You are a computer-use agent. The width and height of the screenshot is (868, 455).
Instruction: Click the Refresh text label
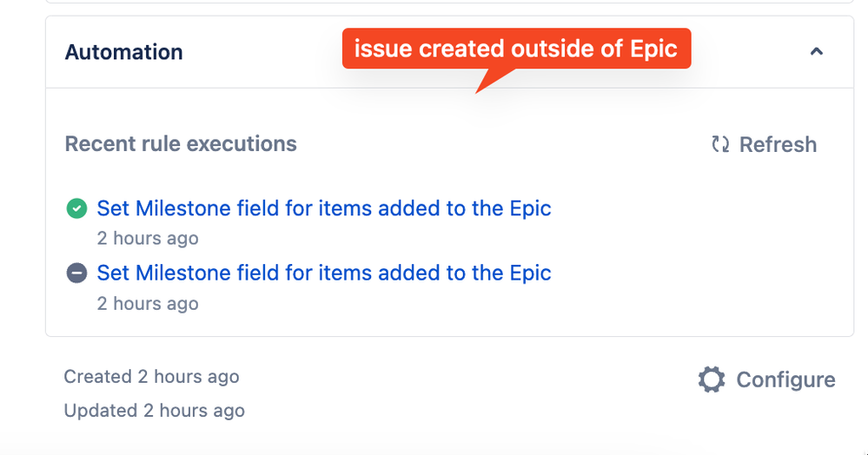click(778, 144)
